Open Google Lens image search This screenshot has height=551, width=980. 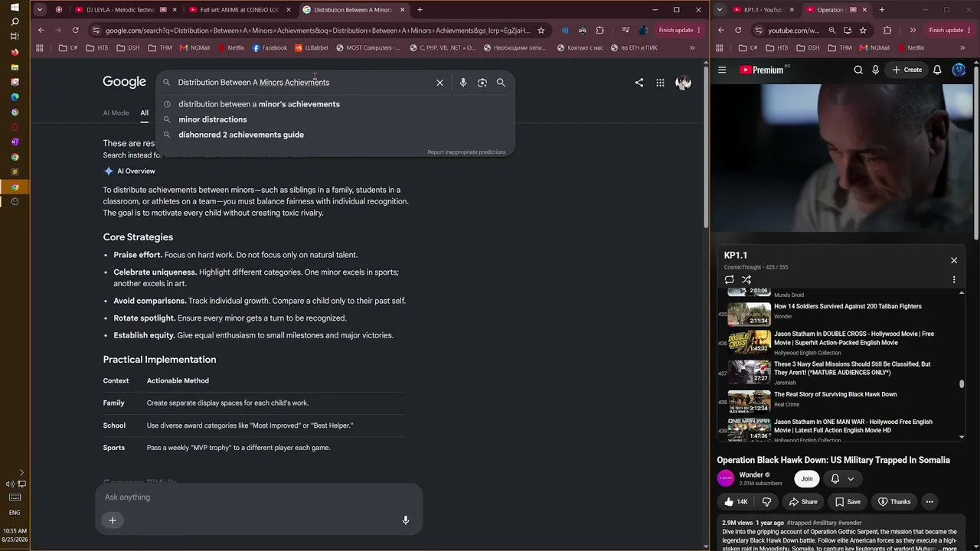click(x=482, y=83)
